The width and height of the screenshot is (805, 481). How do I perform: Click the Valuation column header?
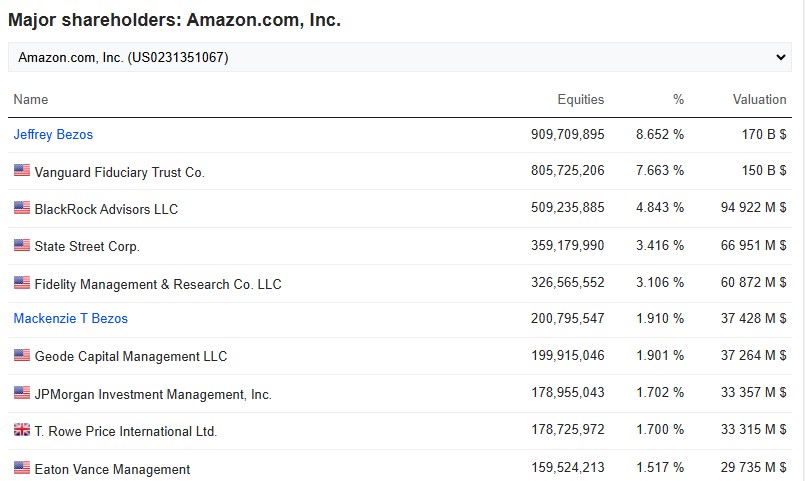click(x=759, y=99)
